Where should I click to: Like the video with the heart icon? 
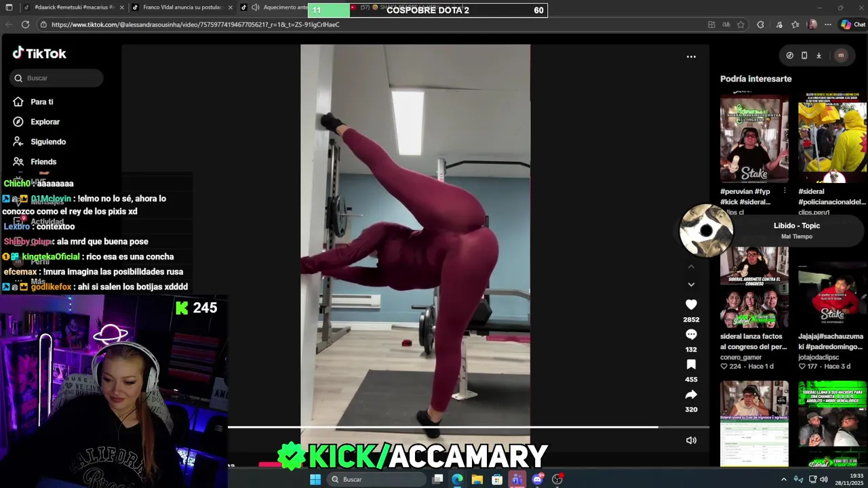coord(691,305)
